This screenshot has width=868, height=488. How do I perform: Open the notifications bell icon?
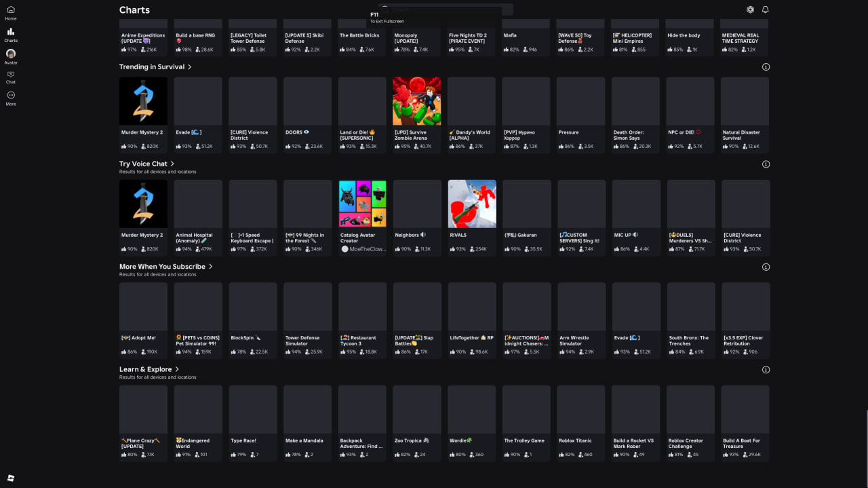pyautogui.click(x=766, y=10)
